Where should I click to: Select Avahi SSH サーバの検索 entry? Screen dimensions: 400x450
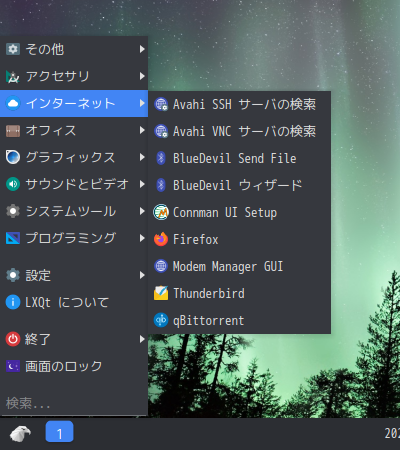click(x=239, y=104)
